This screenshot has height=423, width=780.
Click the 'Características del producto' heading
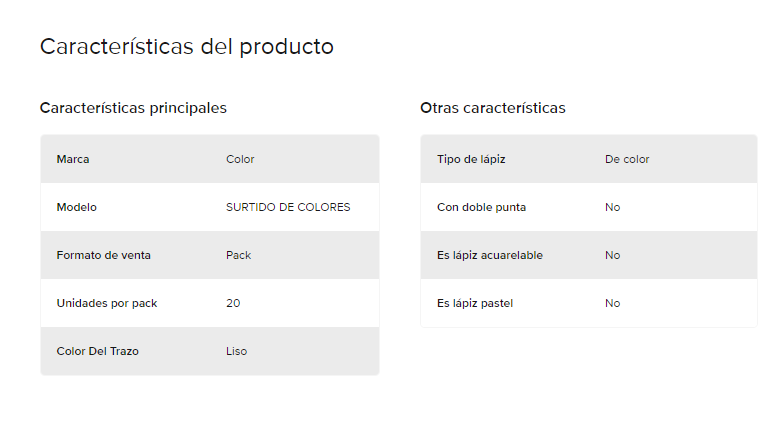187,47
